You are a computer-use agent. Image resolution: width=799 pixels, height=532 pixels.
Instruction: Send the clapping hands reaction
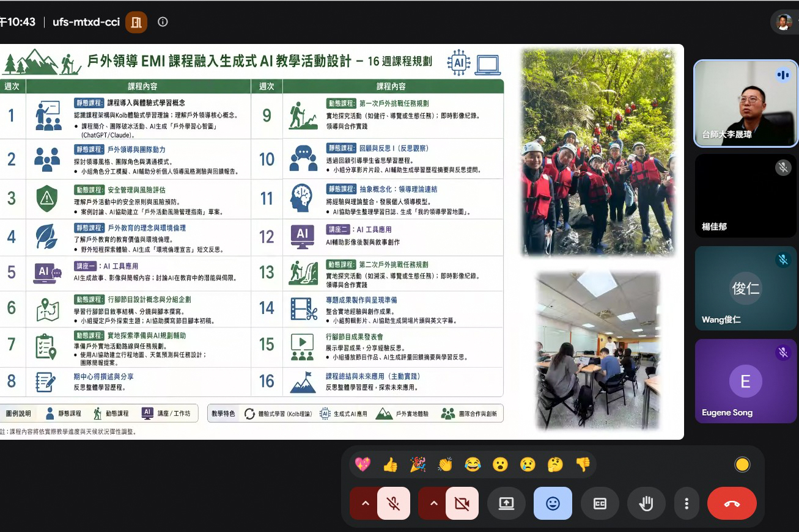pos(445,464)
